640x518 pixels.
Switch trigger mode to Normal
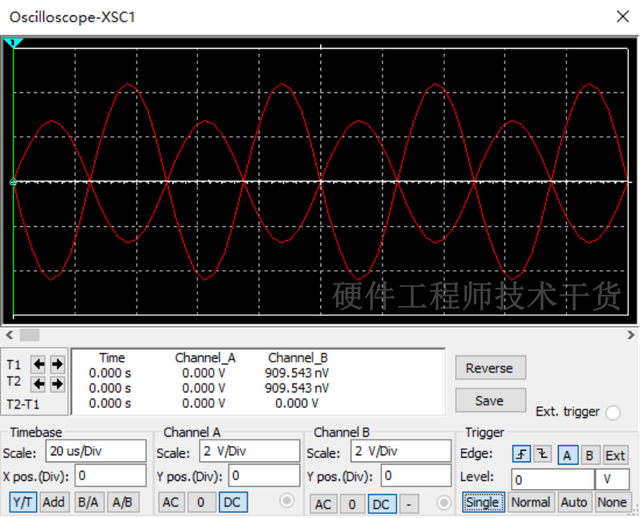[x=530, y=502]
